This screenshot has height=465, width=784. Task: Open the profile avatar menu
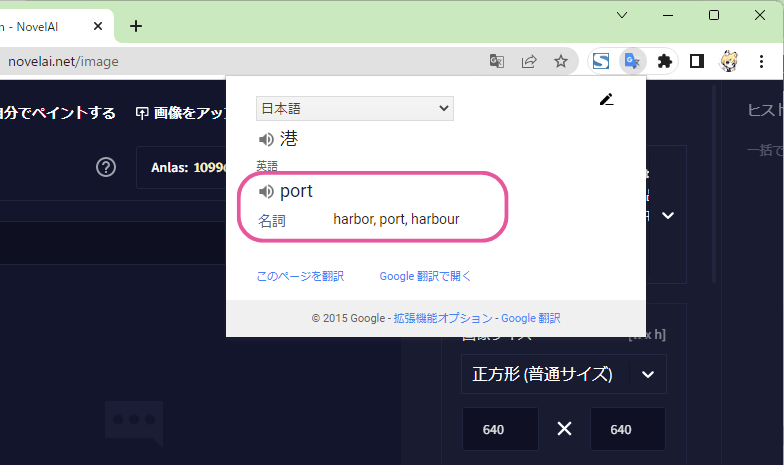tap(729, 62)
